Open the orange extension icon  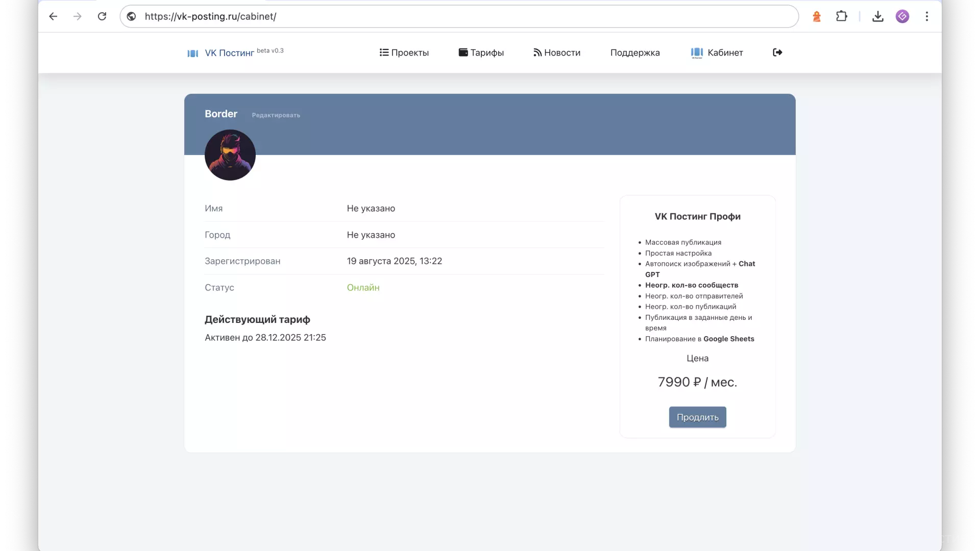point(817,16)
